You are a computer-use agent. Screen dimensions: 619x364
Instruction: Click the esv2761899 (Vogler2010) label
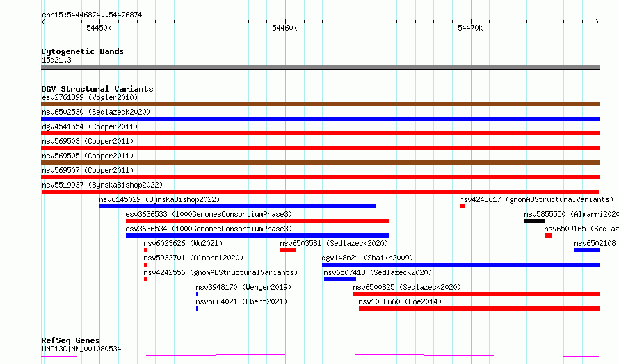tap(90, 97)
